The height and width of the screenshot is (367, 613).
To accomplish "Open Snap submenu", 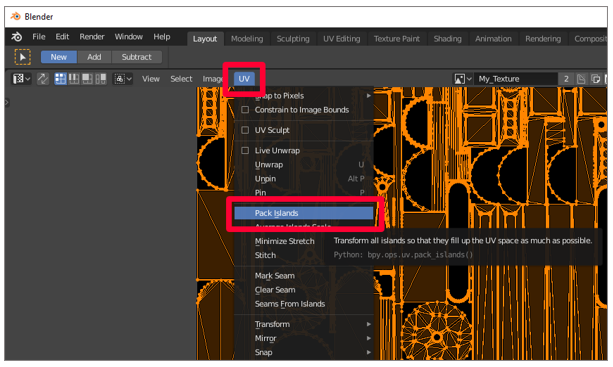I will [x=304, y=353].
